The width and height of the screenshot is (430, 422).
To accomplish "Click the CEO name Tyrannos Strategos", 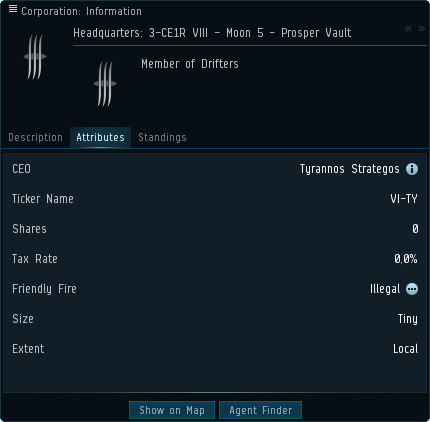I will (x=349, y=169).
